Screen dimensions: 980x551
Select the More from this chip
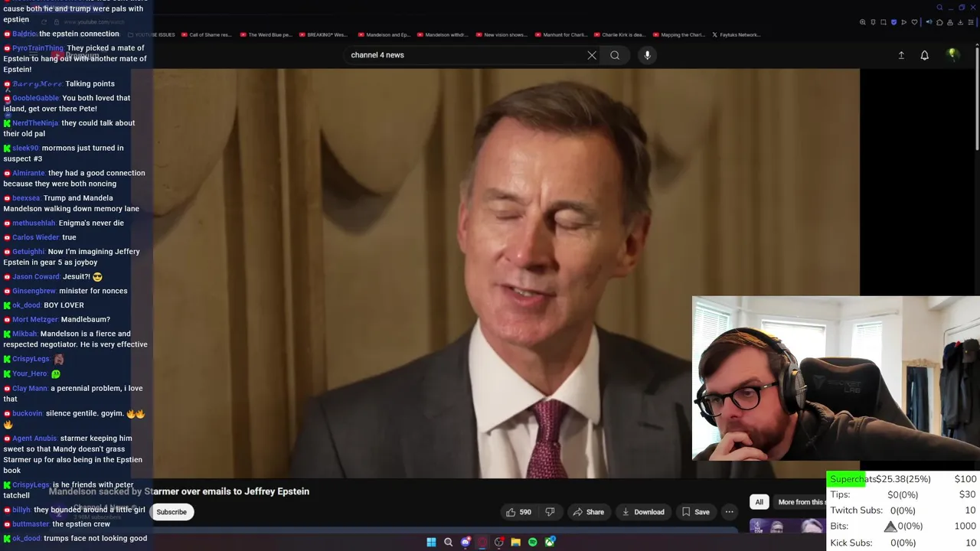point(800,502)
